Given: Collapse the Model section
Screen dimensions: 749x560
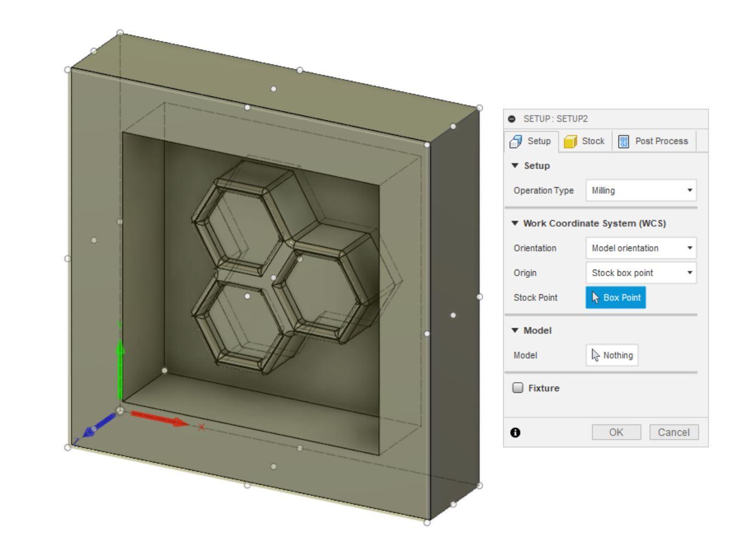Looking at the screenshot, I should point(515,330).
